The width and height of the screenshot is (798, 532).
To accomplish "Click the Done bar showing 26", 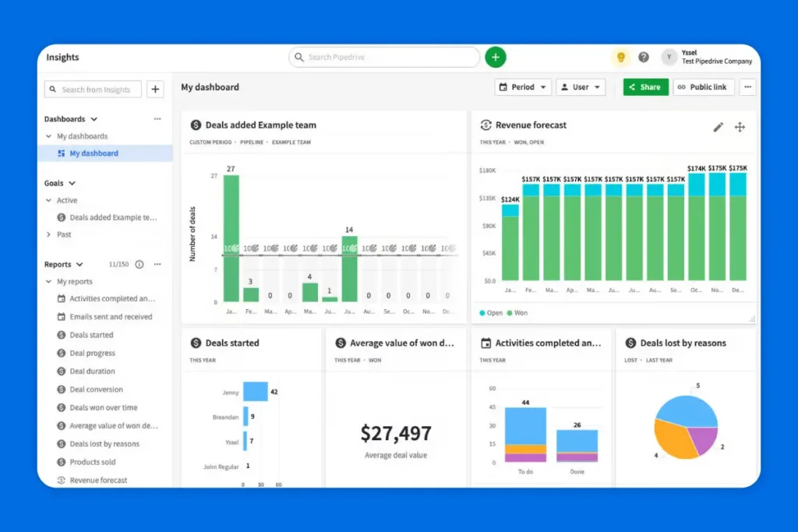I will click(x=577, y=446).
